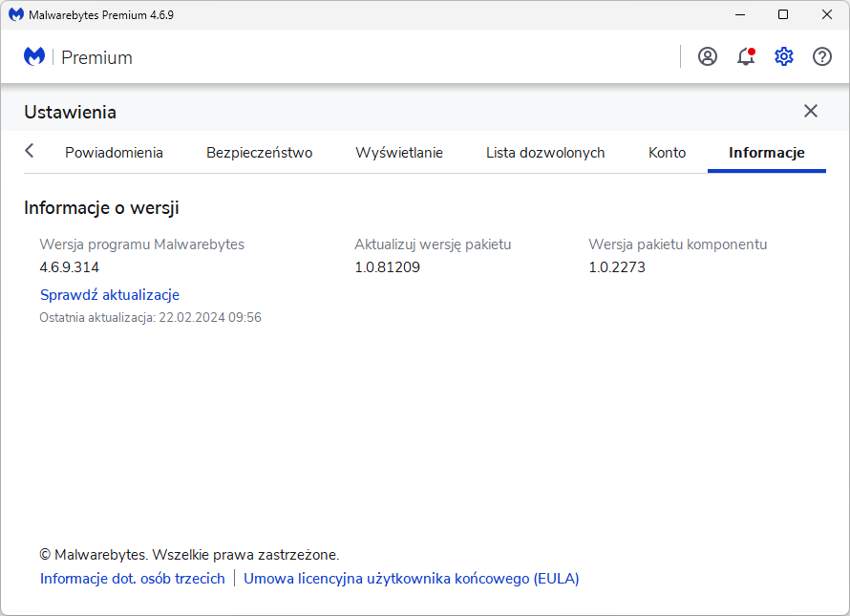850x616 pixels.
Task: Minimize the Malwarebytes window
Action: click(740, 14)
